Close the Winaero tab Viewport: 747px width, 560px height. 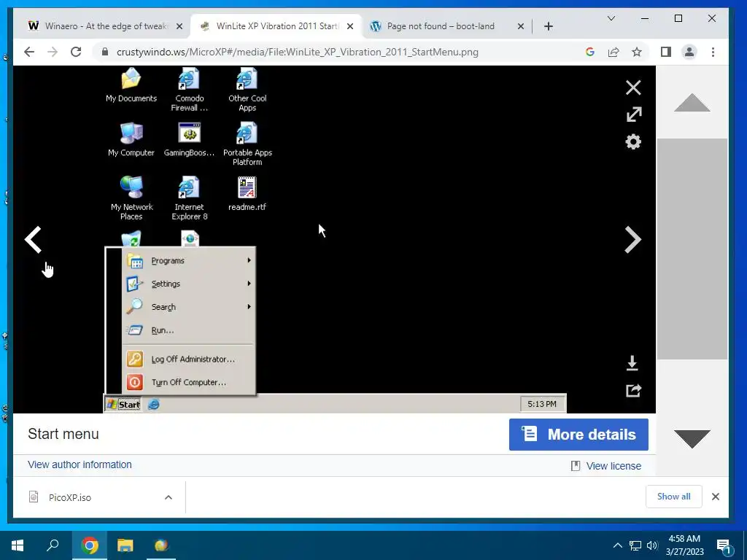pyautogui.click(x=179, y=26)
